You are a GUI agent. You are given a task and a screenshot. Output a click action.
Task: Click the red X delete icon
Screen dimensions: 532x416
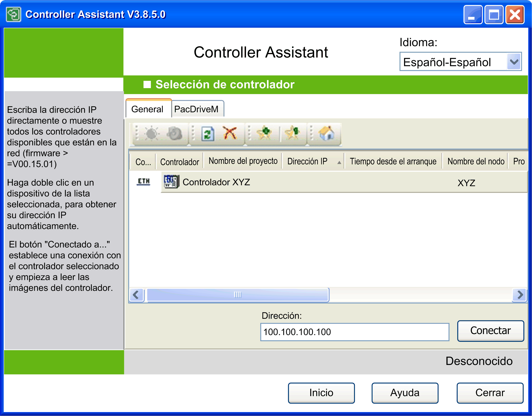point(230,133)
